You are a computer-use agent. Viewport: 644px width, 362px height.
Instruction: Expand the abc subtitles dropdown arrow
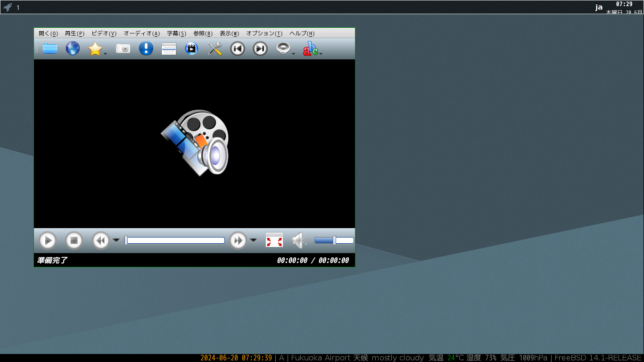[x=321, y=54]
